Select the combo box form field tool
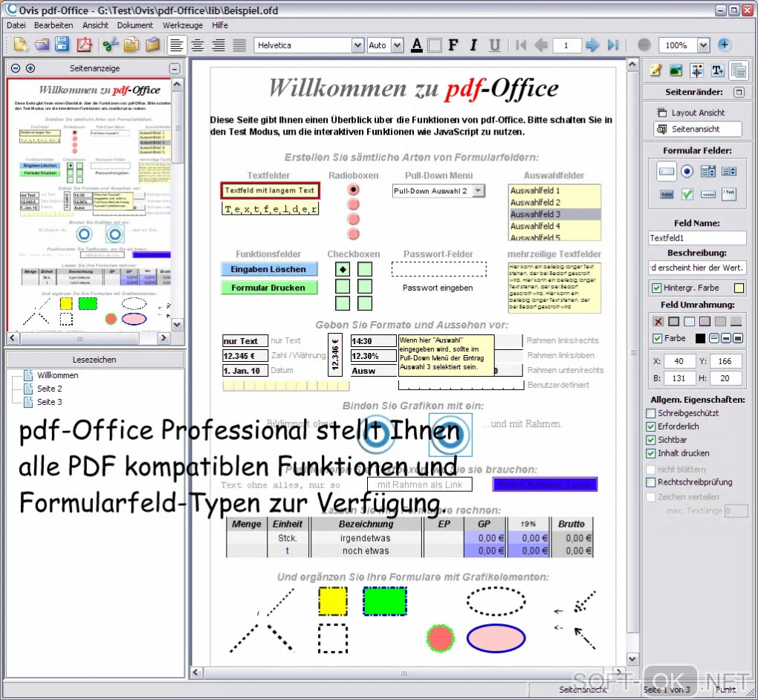Image resolution: width=758 pixels, height=700 pixels. (707, 171)
